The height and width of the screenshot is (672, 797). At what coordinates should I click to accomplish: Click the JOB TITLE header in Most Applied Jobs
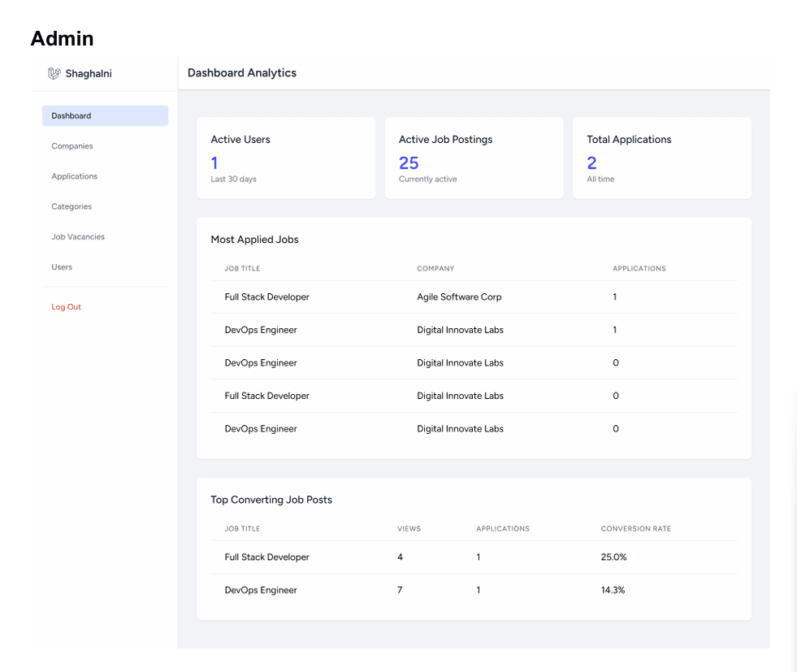pos(242,268)
